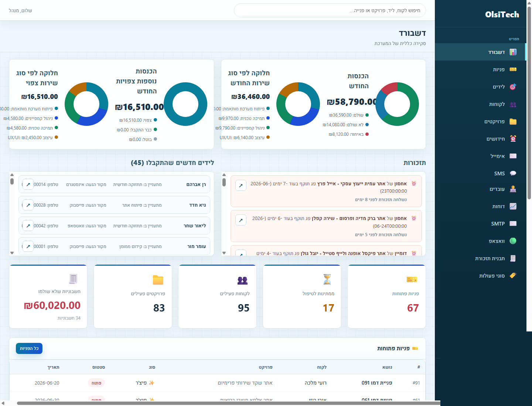532x406 pixels.
Task: Go to דוחות page from sidebar menu
Action: click(x=480, y=206)
